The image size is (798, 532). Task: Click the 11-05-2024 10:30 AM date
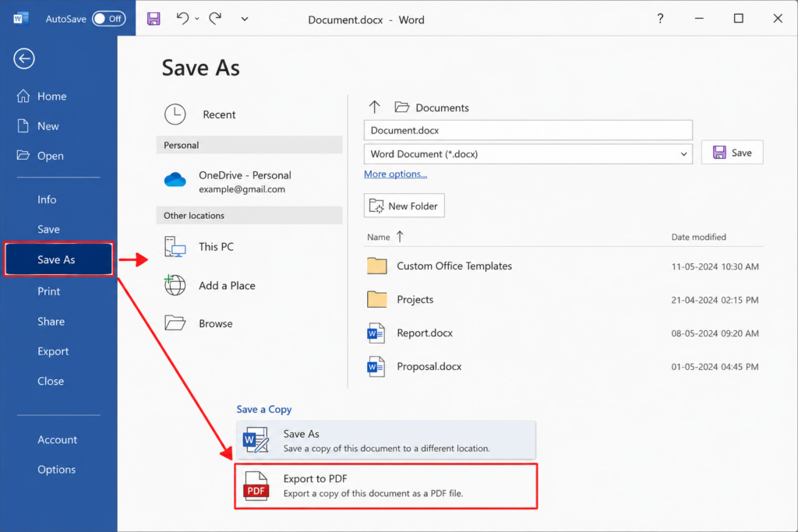(715, 266)
